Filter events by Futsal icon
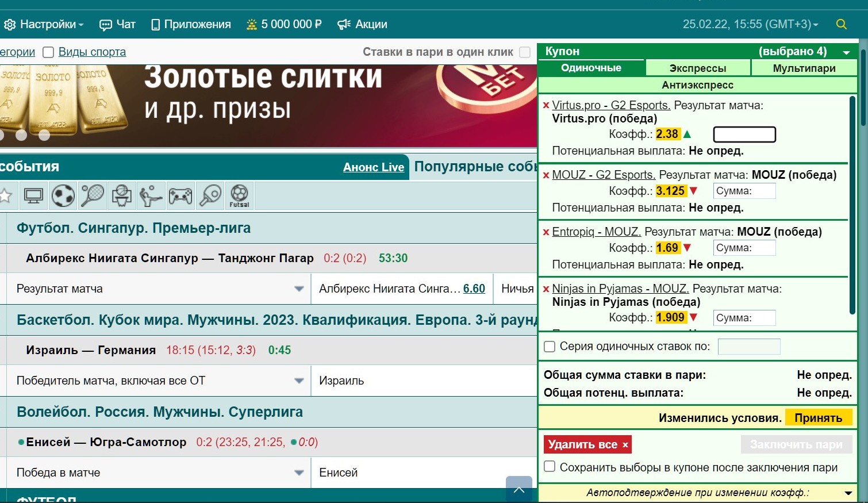 [239, 195]
